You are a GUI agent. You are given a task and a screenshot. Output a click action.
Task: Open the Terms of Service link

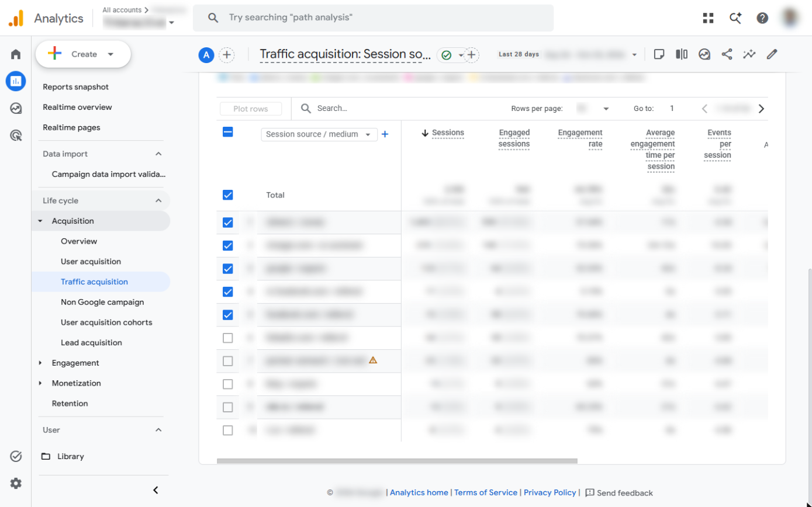(486, 493)
